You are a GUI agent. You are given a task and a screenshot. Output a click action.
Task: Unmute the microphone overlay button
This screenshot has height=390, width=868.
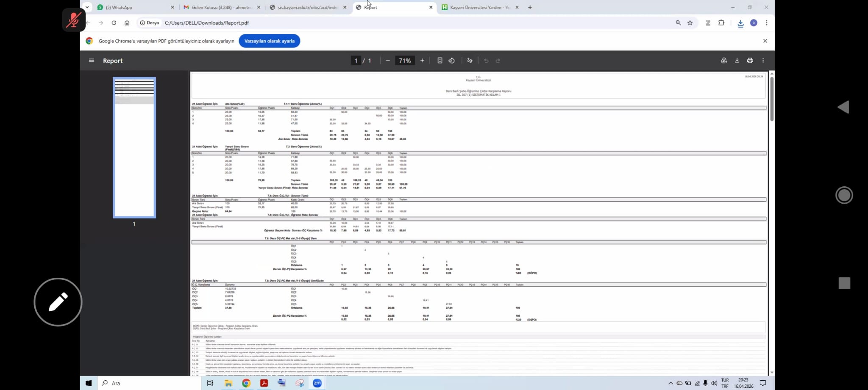[x=74, y=20]
